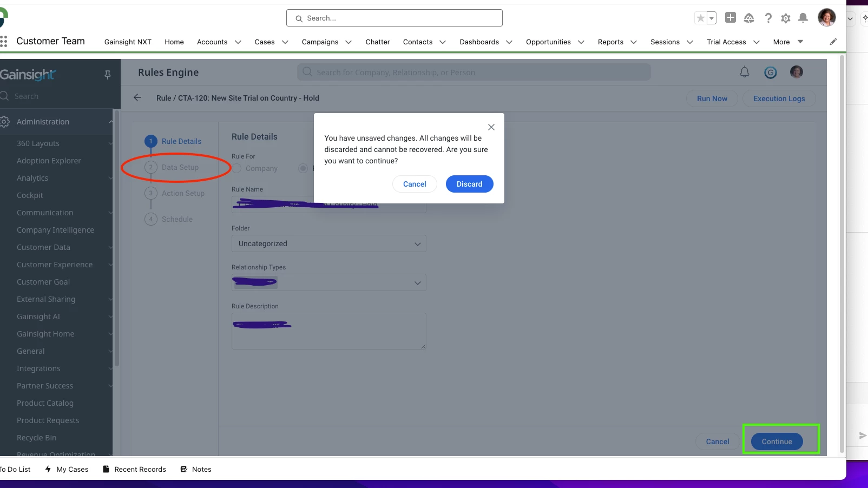This screenshot has height=488, width=868.
Task: Click Cancel in the unsaved changes dialog
Action: point(415,184)
